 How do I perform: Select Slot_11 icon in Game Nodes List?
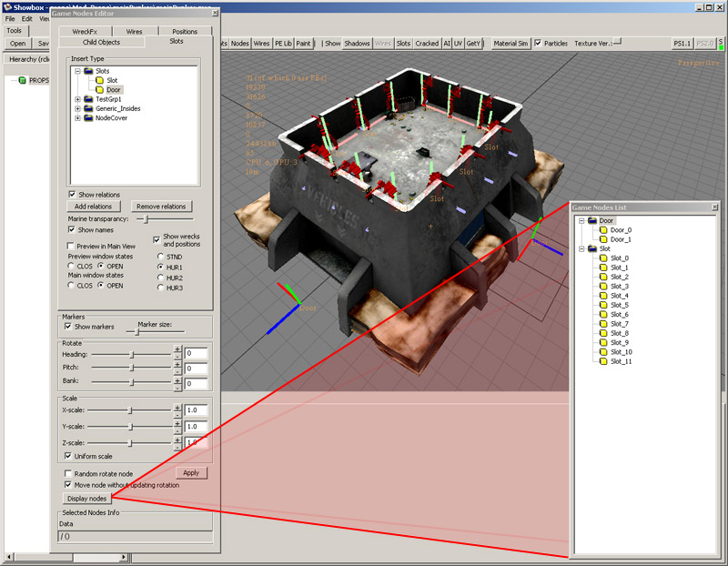point(603,361)
